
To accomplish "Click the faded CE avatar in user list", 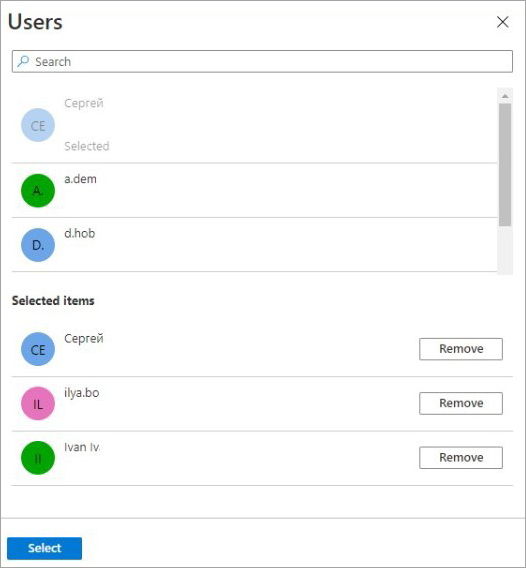I will [x=38, y=125].
